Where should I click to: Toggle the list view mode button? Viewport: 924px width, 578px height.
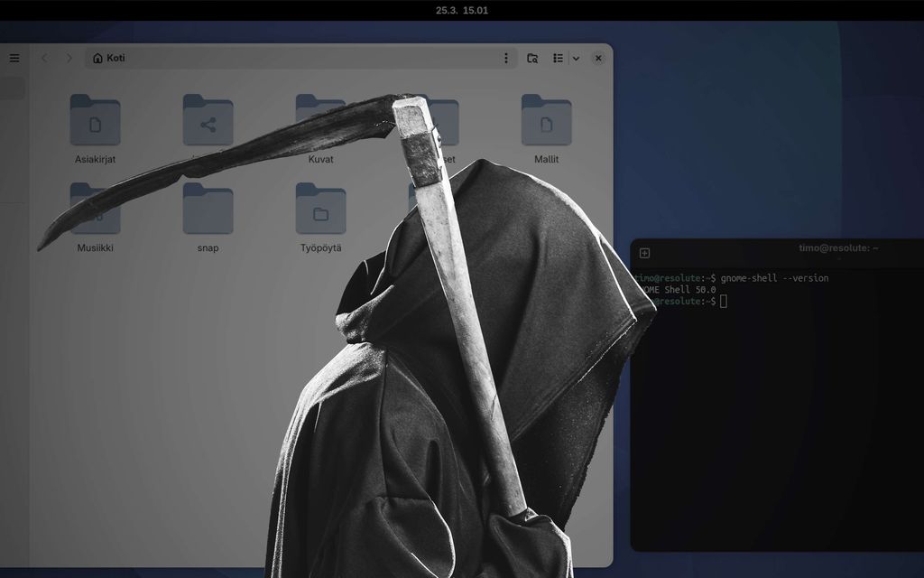pyautogui.click(x=557, y=58)
